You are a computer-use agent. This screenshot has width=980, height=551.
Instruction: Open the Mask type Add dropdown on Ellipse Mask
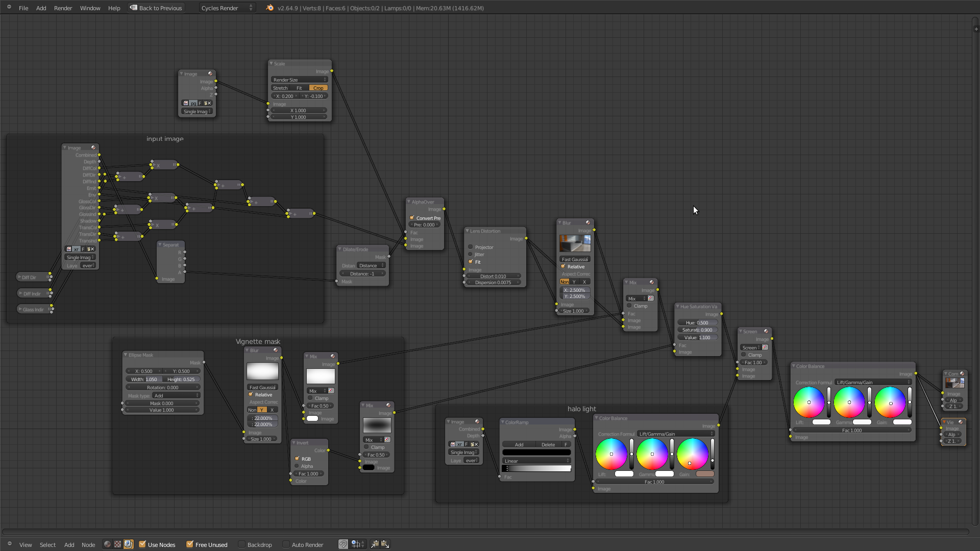pos(176,395)
